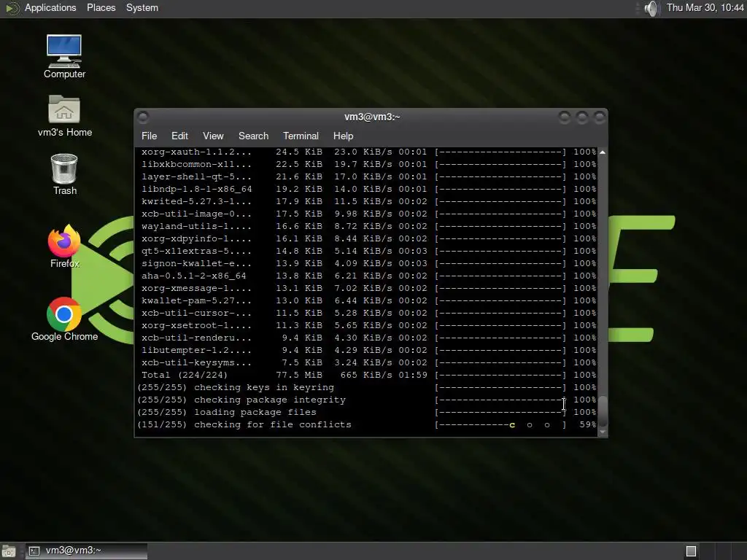Click 'signon-kwallet-e...' package row
This screenshot has width=747, height=560.
[367, 263]
